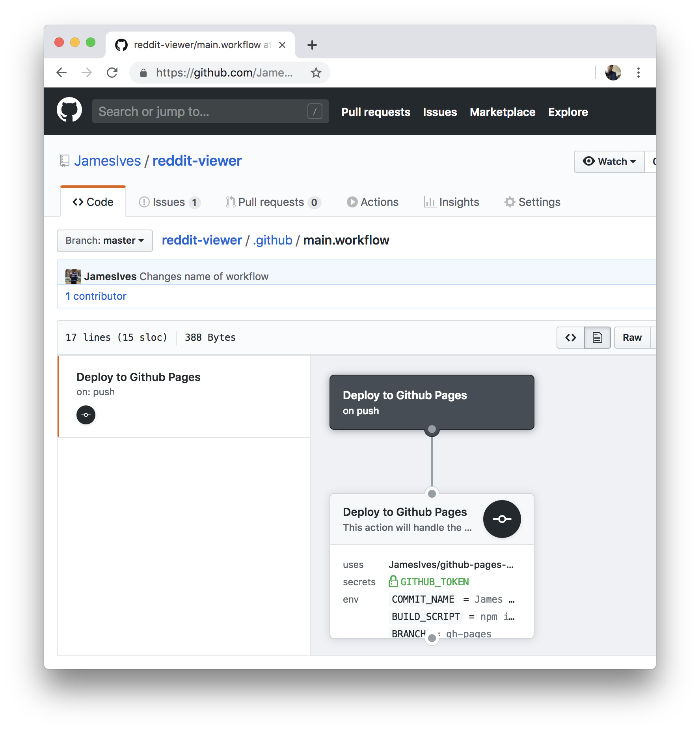Go back with the browser back arrow
The image size is (700, 732).
(x=61, y=73)
